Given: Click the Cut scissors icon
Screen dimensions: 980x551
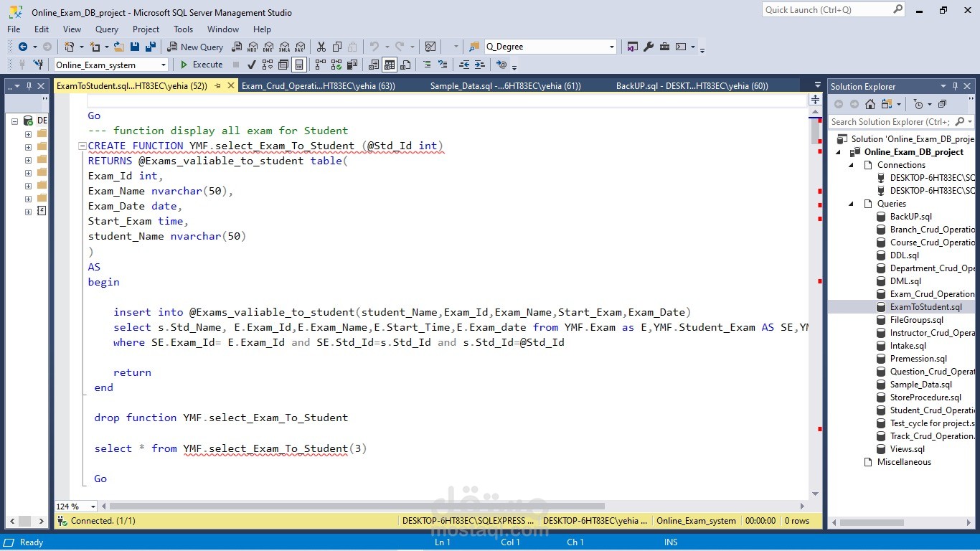Looking at the screenshot, I should [x=321, y=47].
